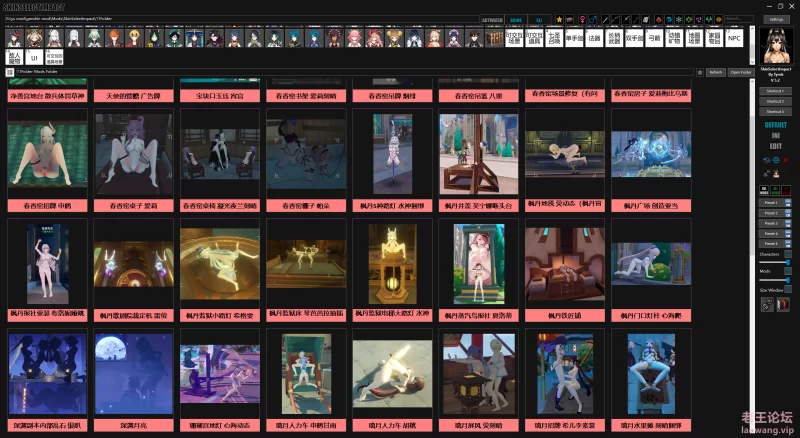The image size is (800, 438).
Task: Load the Preset 5 button
Action: (x=771, y=244)
